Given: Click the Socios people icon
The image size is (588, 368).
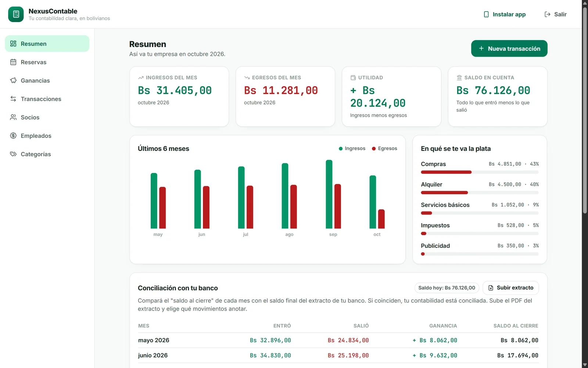Looking at the screenshot, I should [13, 117].
